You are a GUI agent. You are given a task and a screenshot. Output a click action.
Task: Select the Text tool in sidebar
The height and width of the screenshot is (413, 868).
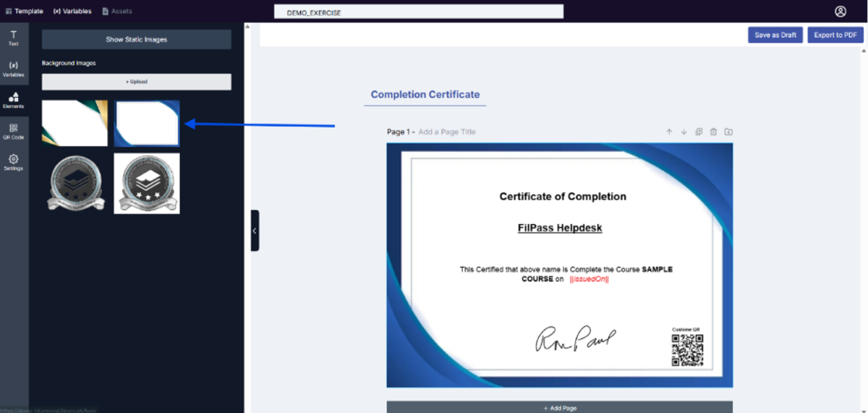13,38
